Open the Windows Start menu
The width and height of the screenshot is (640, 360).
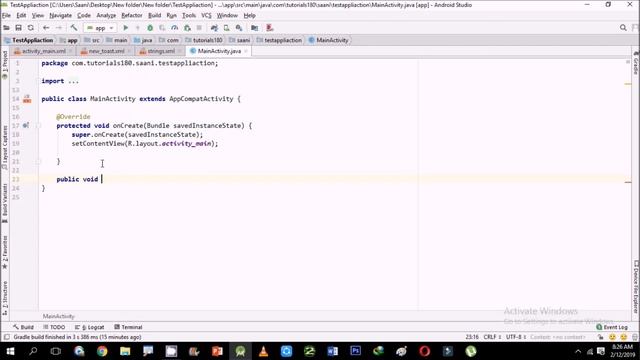10,351
